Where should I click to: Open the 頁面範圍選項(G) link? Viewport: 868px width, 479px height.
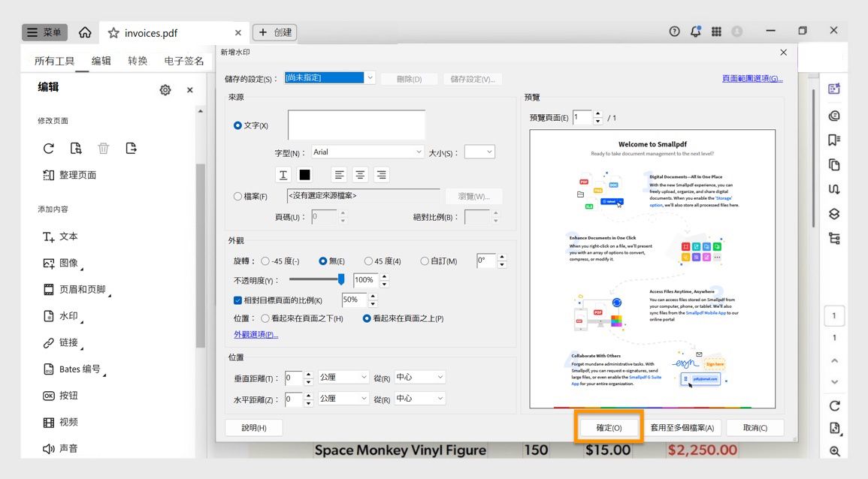pos(754,77)
